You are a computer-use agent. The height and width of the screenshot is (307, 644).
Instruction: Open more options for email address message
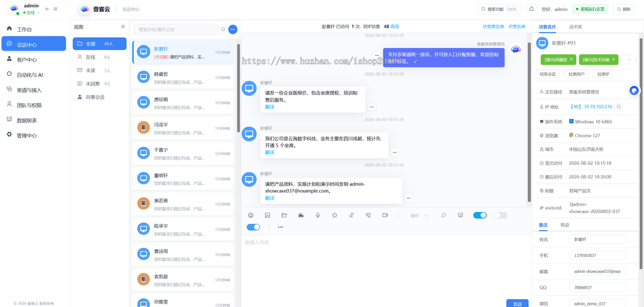[409, 198]
